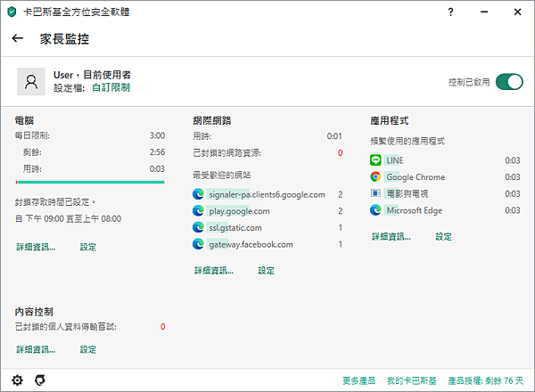This screenshot has height=392, width=535.
Task: Open 設定 under 網際網路 section
Action: click(x=266, y=271)
